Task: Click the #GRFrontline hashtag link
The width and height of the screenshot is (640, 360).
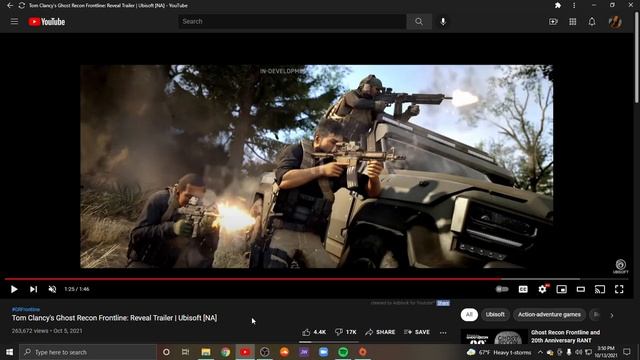Action: tap(26, 309)
